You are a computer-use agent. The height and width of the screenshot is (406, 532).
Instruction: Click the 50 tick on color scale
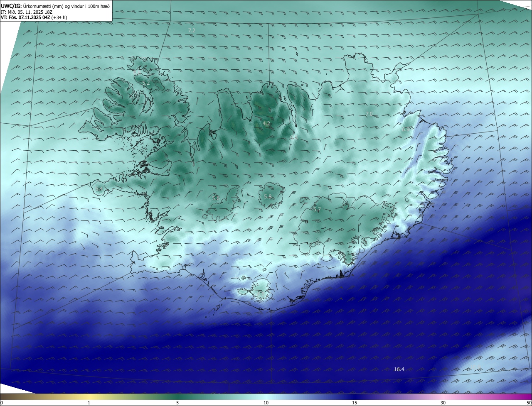point(529,403)
